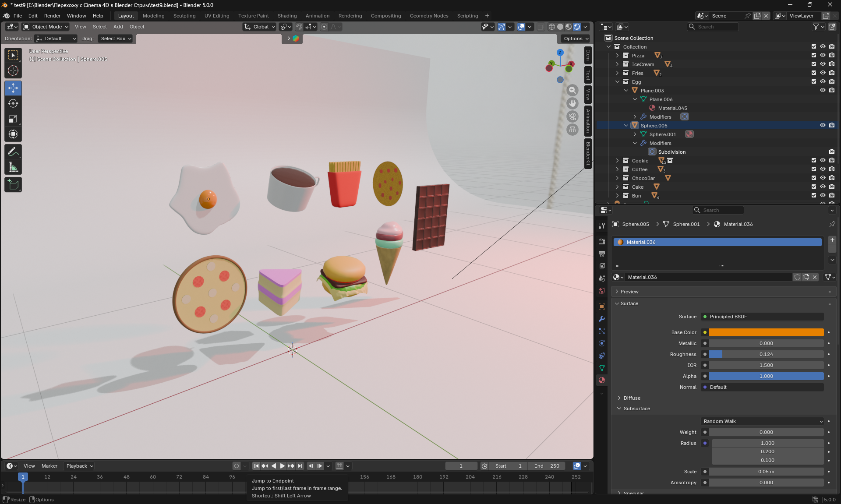Switch to the Shading workspace tab
Screen dimensions: 841x504
(287, 16)
